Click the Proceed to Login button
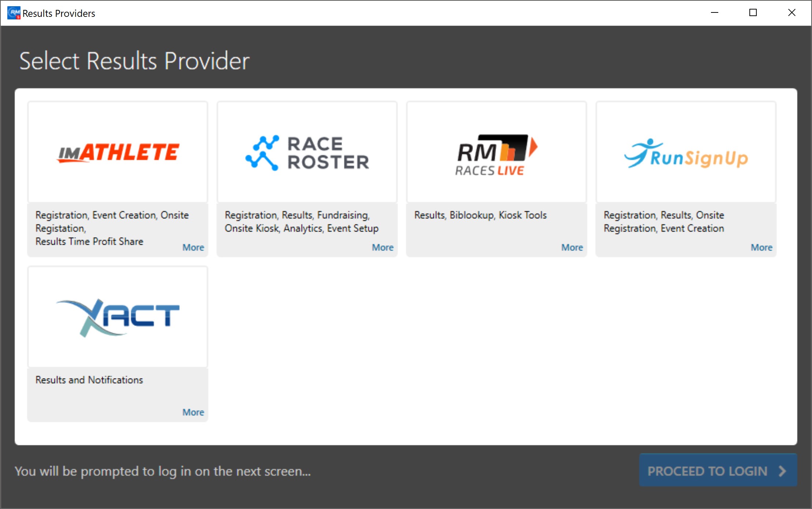The width and height of the screenshot is (812, 509). 718,471
